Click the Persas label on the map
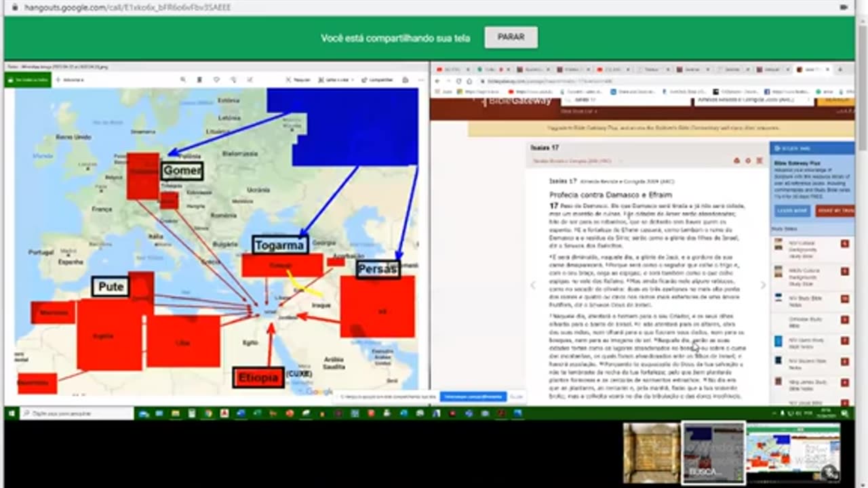This screenshot has width=868, height=488. pyautogui.click(x=378, y=269)
